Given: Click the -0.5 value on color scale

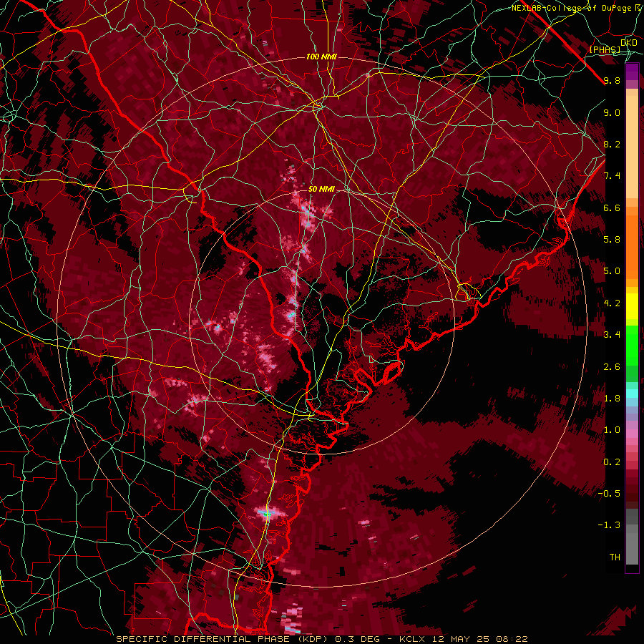Looking at the screenshot, I should point(609,494).
